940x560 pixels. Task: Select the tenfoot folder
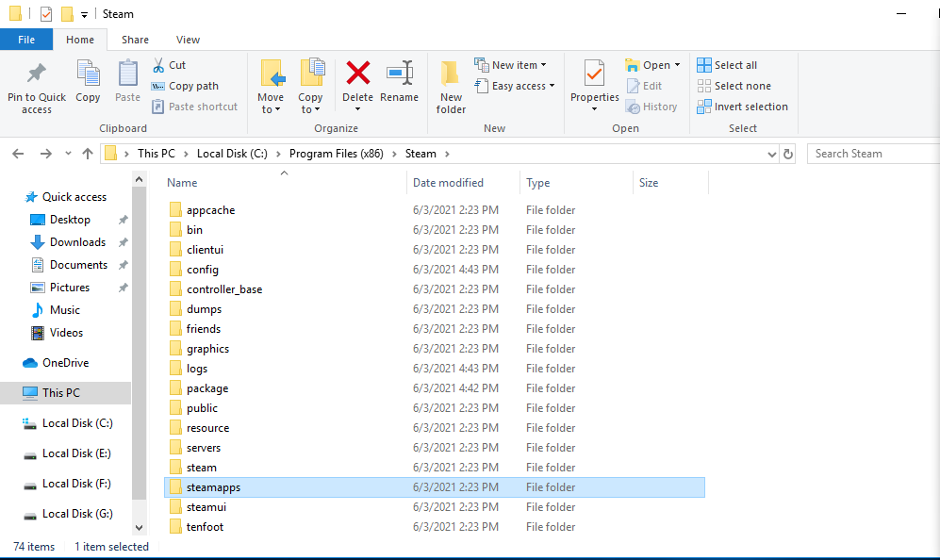tap(435, 526)
